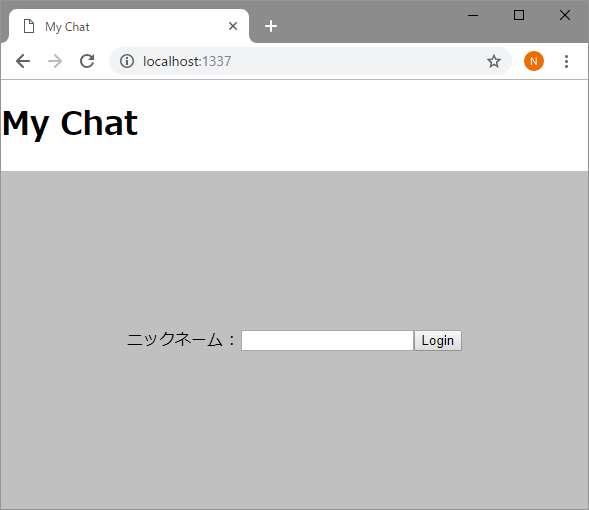
Task: Bookmark this page with the star
Action: pos(494,61)
